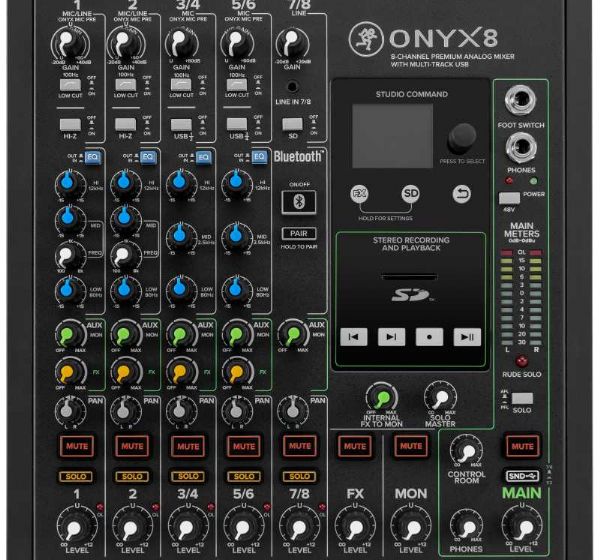Click the Foot Switch jack
600x560 pixels.
(521, 101)
